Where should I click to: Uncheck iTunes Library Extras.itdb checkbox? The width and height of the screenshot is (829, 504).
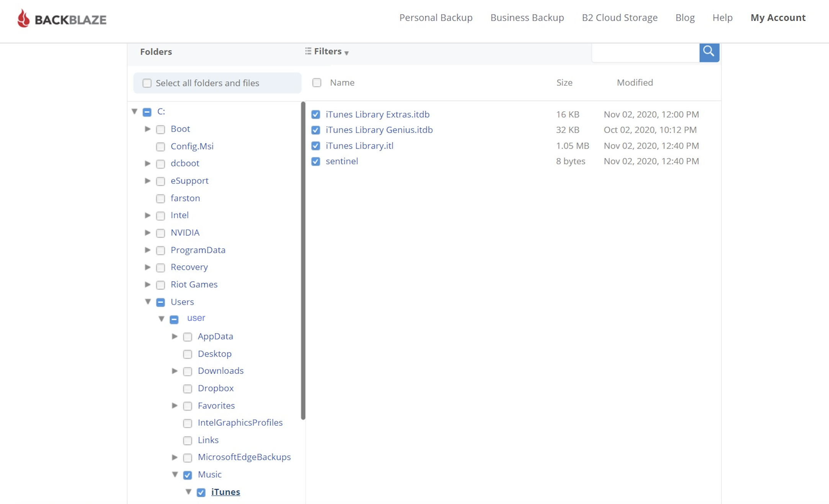coord(316,114)
